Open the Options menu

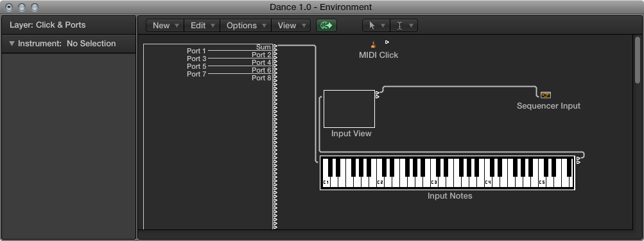246,26
